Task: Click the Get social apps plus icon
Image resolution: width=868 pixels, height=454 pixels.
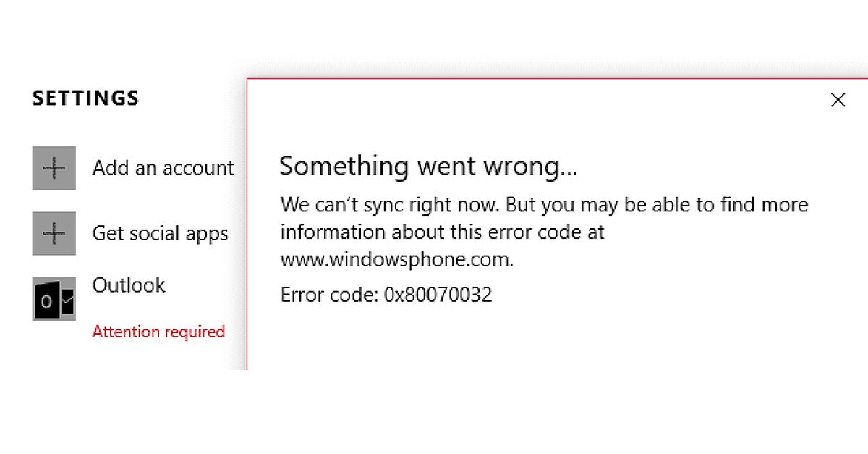Action: pos(53,233)
